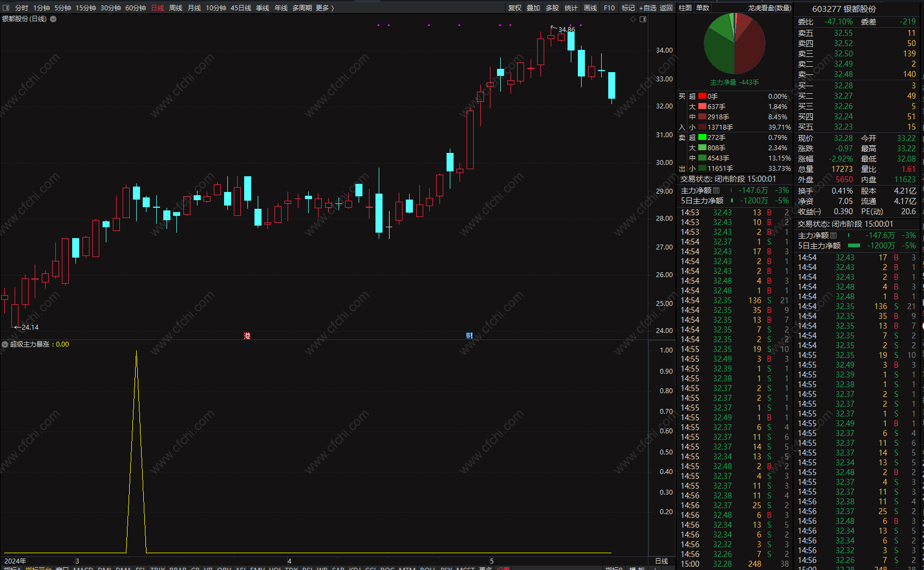The width and height of the screenshot is (924, 570).
Task: Collapse the 超级主力暴涨 indicator panel
Action: pyautogui.click(x=5, y=344)
